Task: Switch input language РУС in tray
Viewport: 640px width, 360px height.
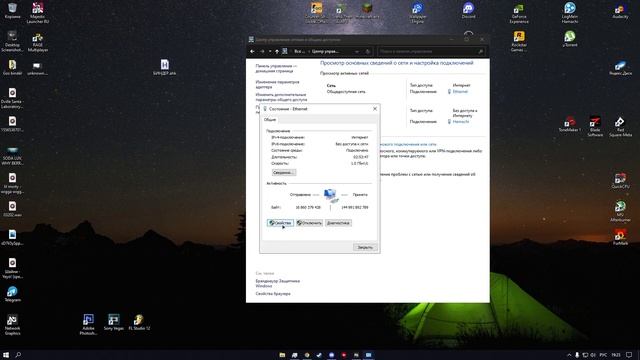Action: point(603,355)
